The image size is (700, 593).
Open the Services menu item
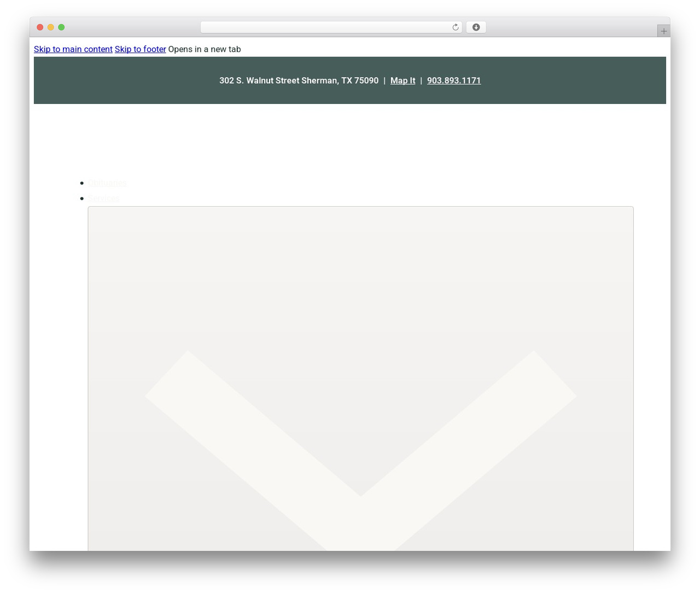point(104,198)
